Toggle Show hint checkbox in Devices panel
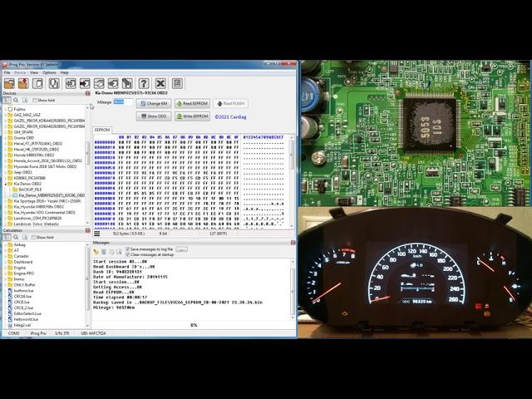Viewport: 532px width, 399px height. 35,100
